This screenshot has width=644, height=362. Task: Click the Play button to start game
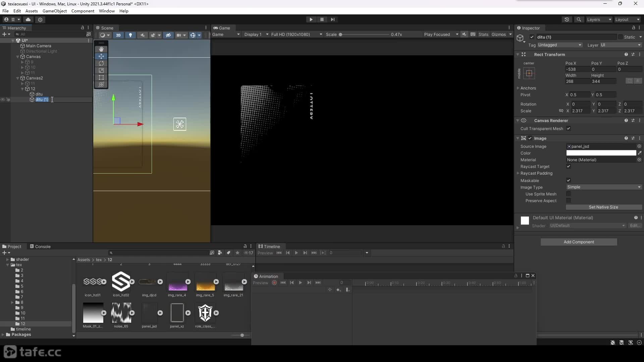(311, 19)
